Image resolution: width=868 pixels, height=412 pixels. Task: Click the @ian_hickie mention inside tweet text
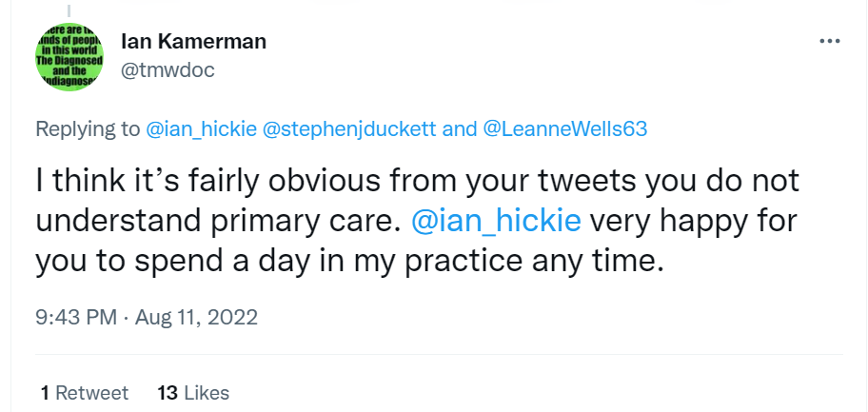point(494,221)
